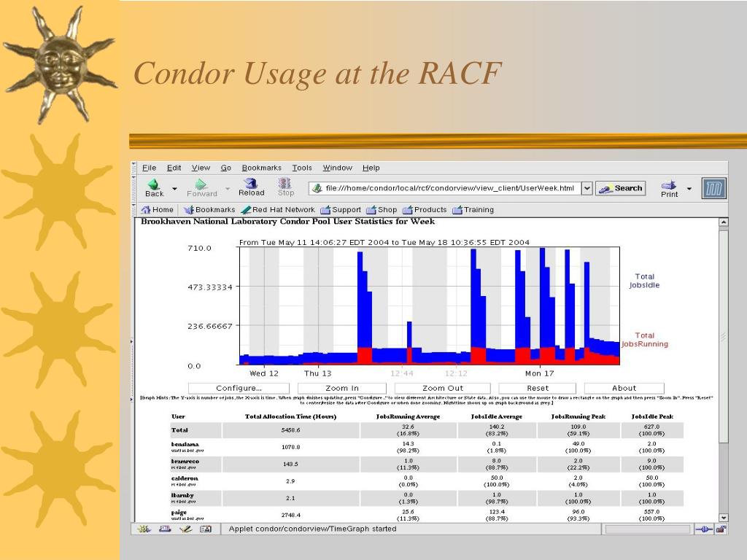This screenshot has width=747, height=560.
Task: Open Bookmarks in the personal toolbar
Action: tap(209, 209)
